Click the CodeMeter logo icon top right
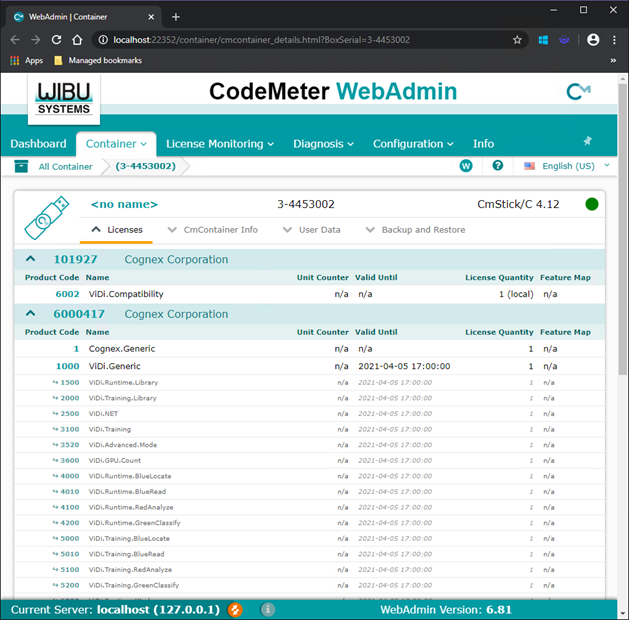Screen dimensions: 629x620 pyautogui.click(x=578, y=92)
